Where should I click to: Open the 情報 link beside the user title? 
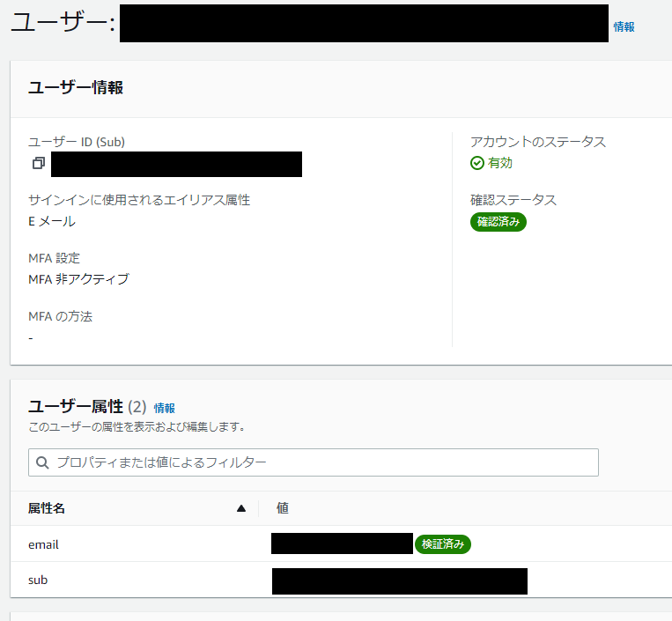tap(624, 27)
